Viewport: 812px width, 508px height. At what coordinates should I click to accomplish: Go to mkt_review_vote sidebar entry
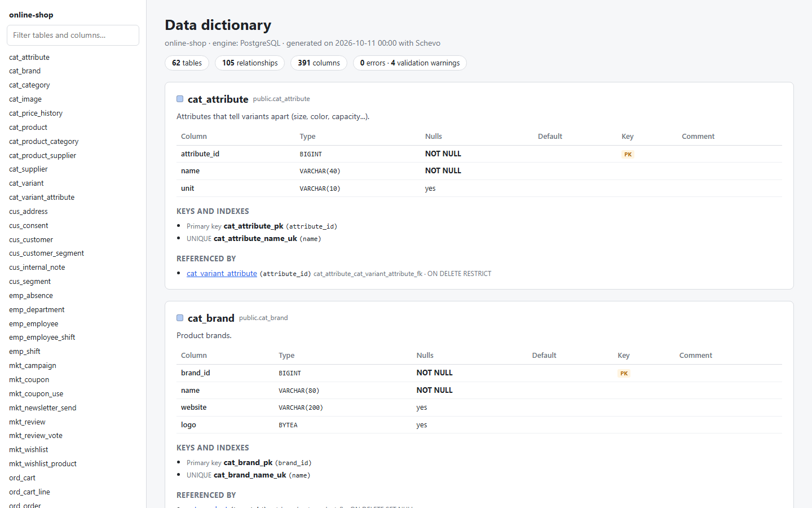coord(36,436)
